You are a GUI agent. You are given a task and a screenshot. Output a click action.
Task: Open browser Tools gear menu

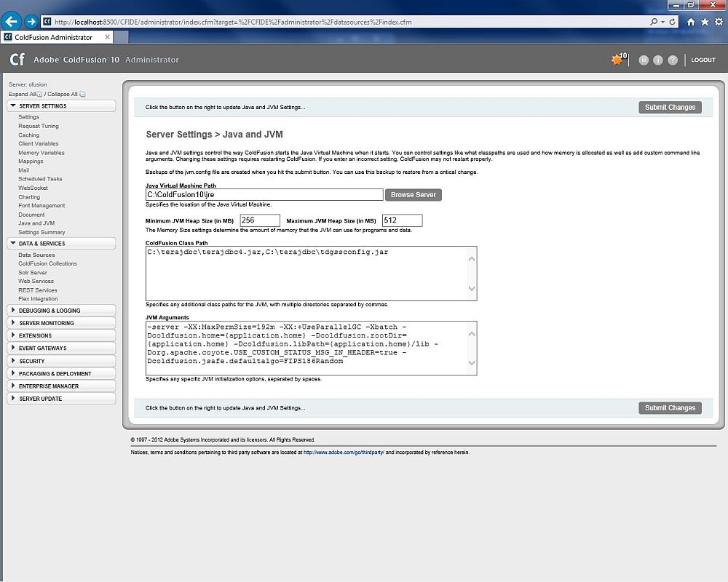(719, 22)
